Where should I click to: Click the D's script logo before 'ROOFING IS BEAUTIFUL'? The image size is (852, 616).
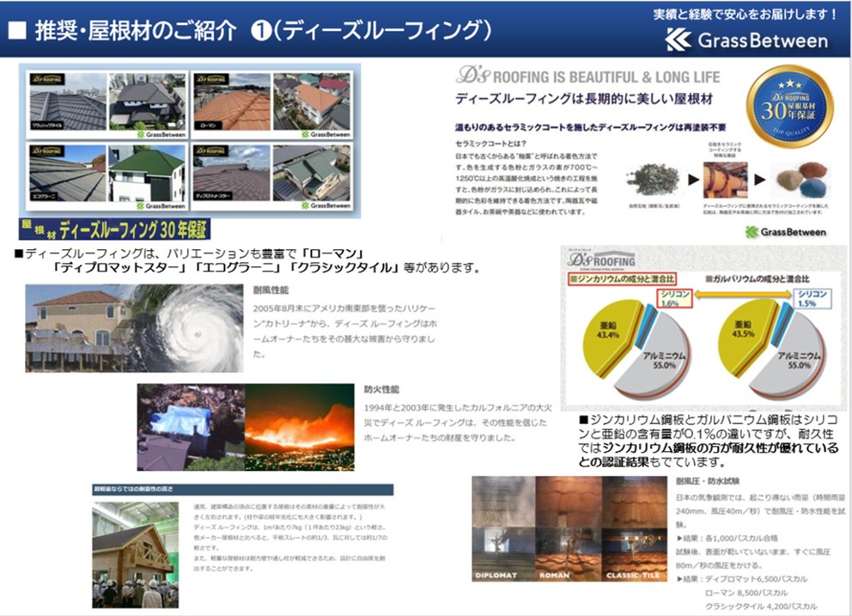coord(473,75)
